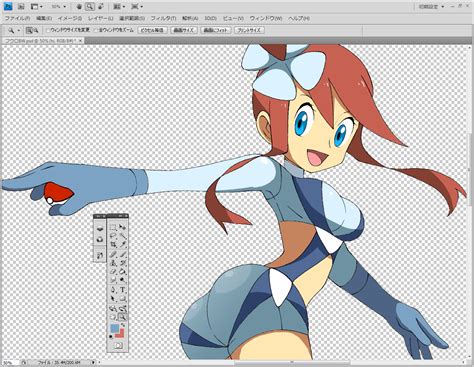Click Hand tool in application bar
The height and width of the screenshot is (367, 474).
click(79, 6)
